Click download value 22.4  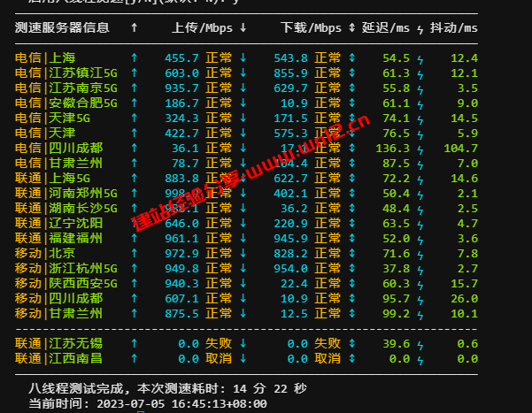(294, 284)
